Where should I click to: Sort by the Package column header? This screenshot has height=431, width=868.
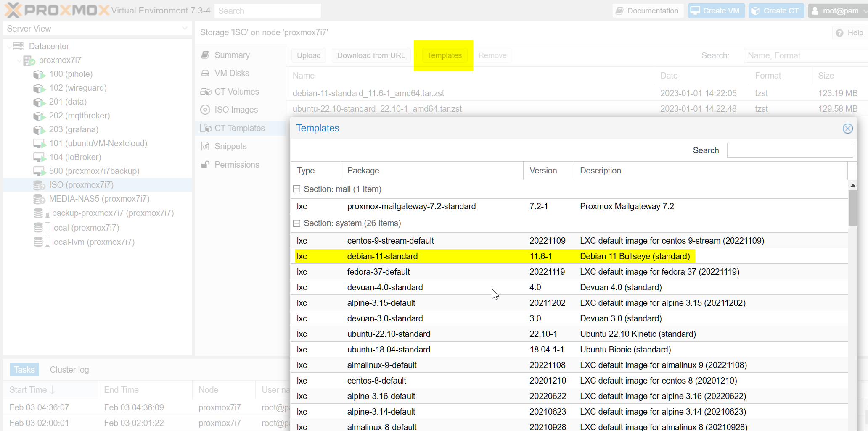coord(432,171)
